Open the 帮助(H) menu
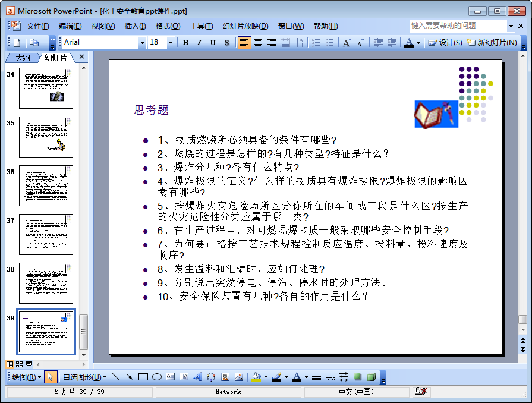The image size is (532, 403). (x=326, y=26)
